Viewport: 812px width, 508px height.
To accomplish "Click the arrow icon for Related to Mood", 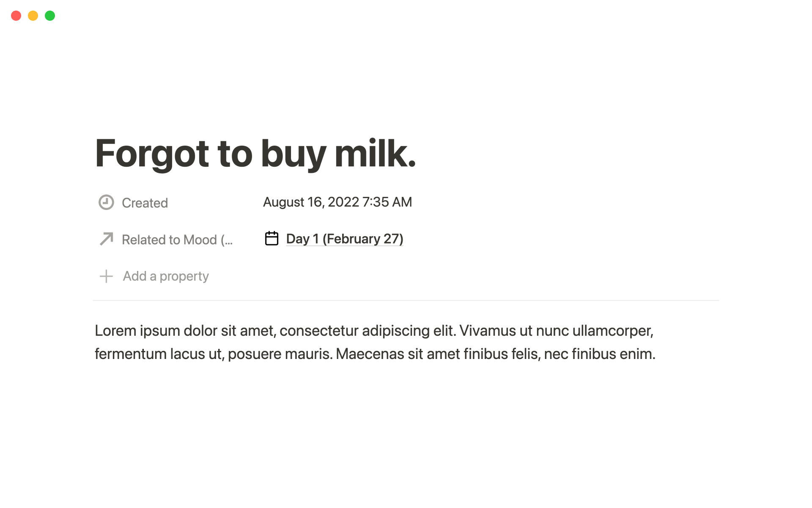I will coord(106,239).
